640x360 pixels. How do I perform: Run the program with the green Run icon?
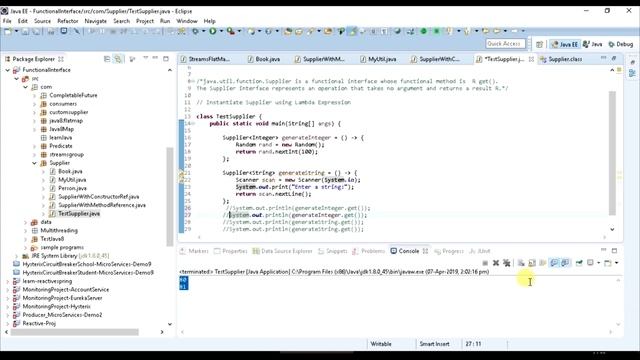tap(213, 31)
